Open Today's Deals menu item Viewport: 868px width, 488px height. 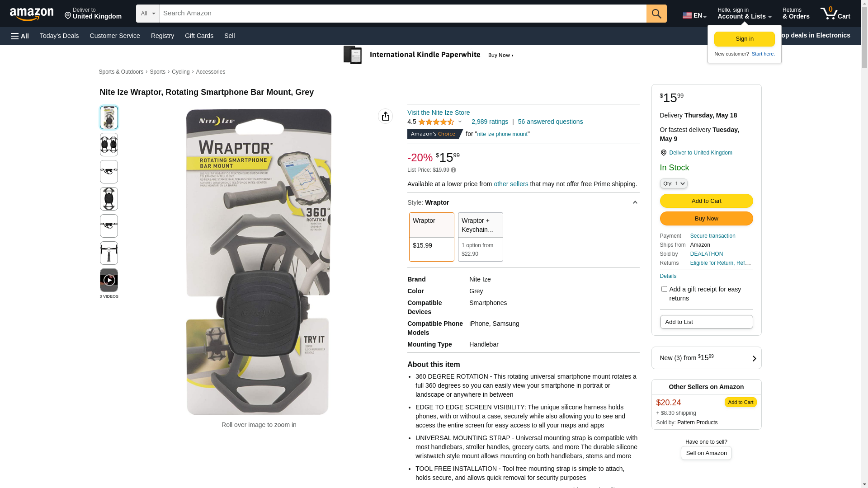pos(59,36)
